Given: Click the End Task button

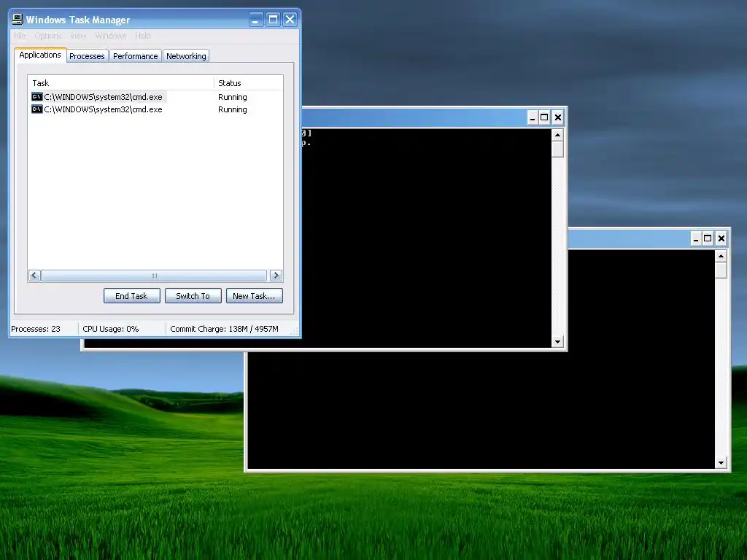Looking at the screenshot, I should 131,296.
